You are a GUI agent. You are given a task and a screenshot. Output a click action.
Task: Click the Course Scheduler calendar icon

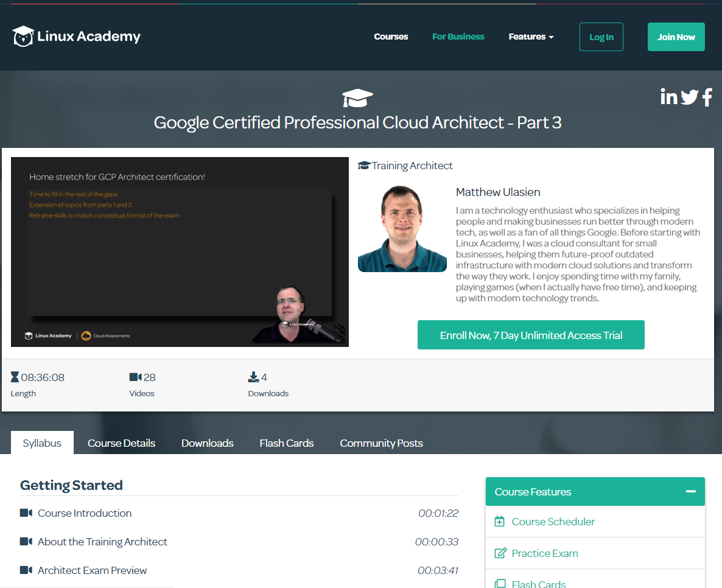(x=499, y=521)
